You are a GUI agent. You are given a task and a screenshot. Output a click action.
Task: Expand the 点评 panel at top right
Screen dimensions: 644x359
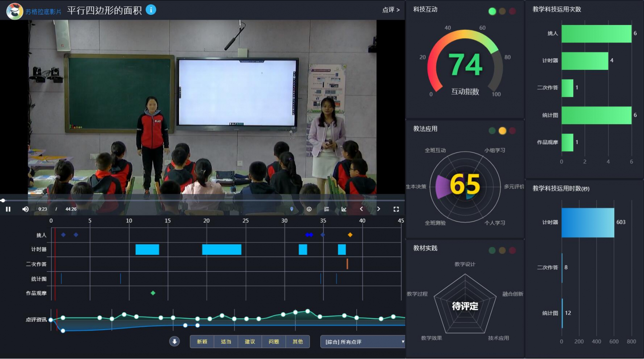[x=391, y=10]
